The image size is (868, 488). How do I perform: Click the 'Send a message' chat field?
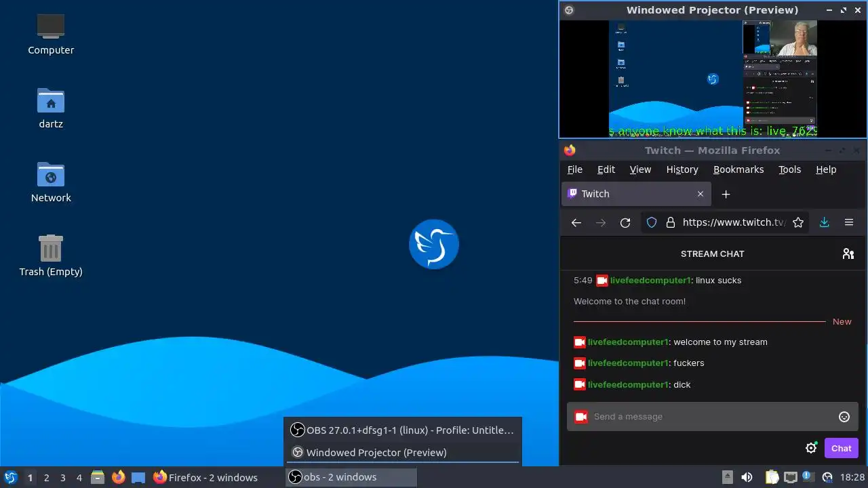click(712, 417)
